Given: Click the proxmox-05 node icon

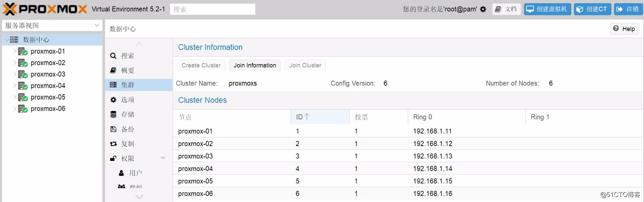Looking at the screenshot, I should 23,97.
